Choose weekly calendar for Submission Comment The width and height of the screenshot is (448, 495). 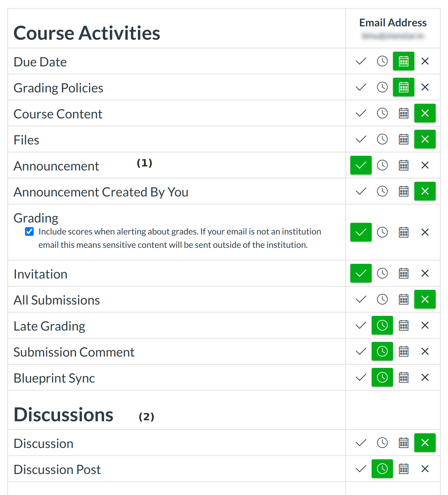coord(404,352)
